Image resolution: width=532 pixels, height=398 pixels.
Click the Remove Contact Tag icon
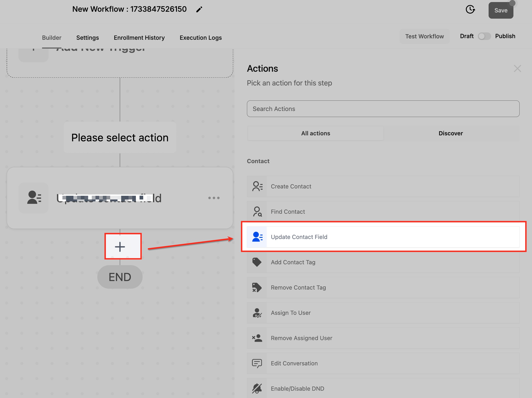tap(257, 287)
